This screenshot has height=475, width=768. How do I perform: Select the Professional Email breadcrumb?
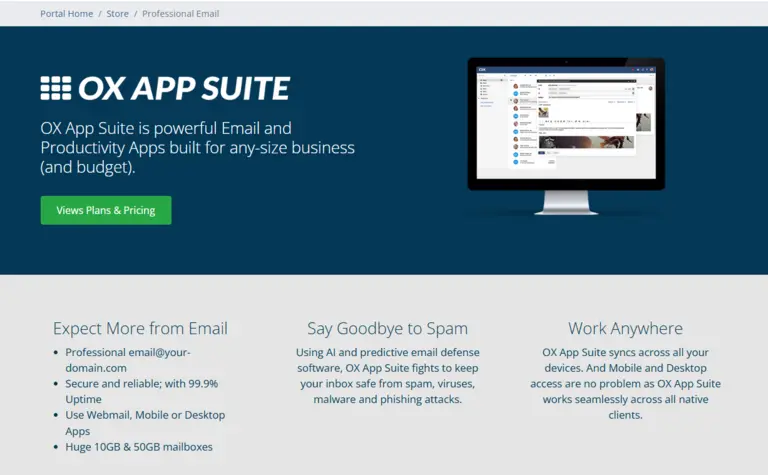pos(181,14)
